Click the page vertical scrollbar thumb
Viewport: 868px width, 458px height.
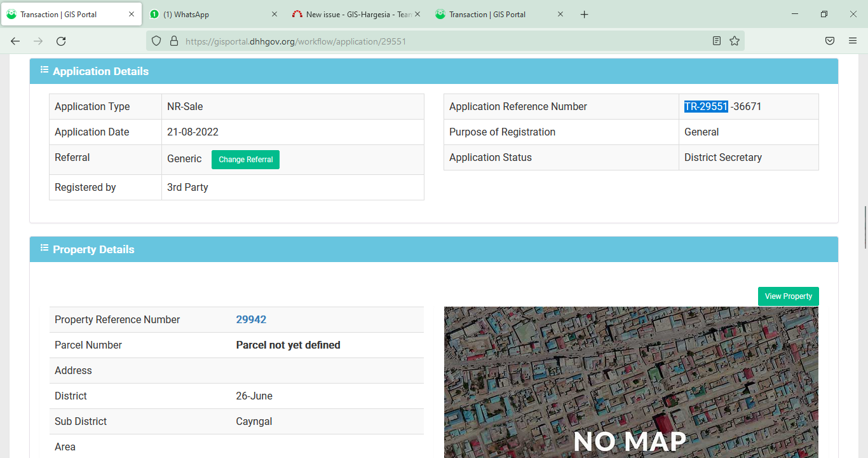pyautogui.click(x=865, y=228)
